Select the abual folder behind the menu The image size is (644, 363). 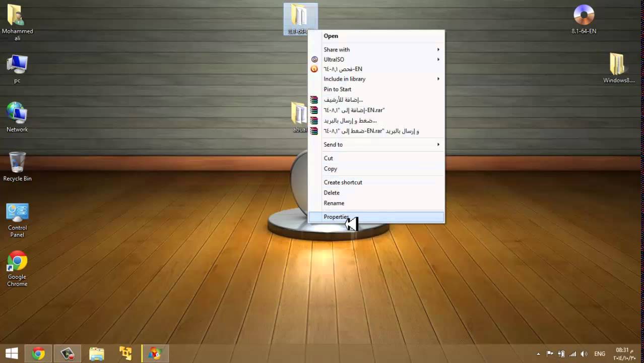click(299, 117)
